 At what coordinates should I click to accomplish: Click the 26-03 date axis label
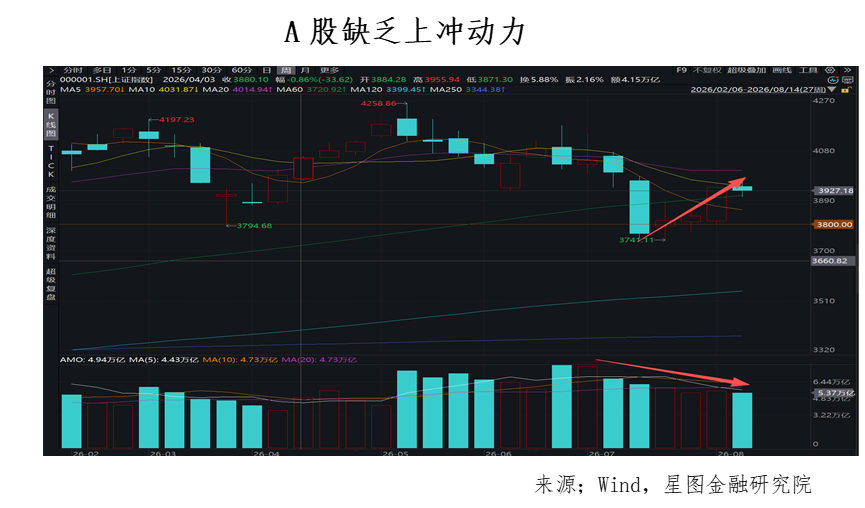163,453
